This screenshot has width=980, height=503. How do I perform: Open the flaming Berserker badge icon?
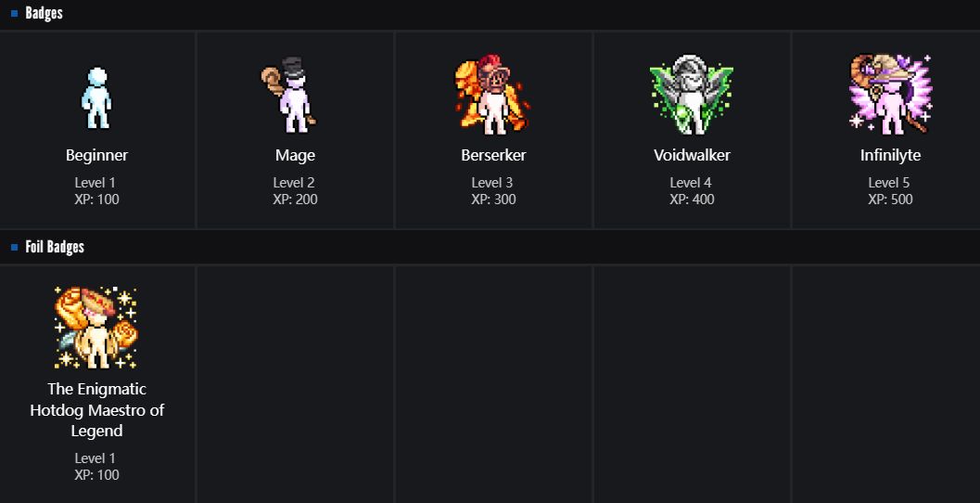point(492,94)
